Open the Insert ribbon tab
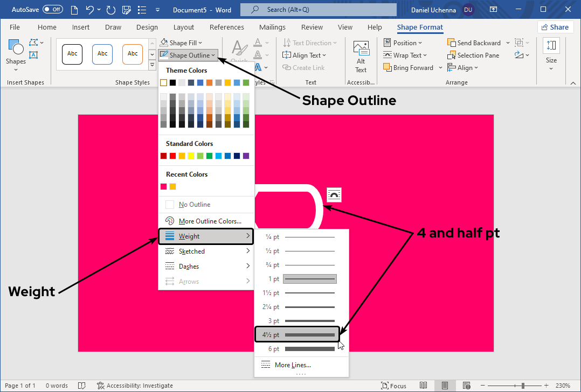This screenshot has height=392, width=581. coord(81,27)
